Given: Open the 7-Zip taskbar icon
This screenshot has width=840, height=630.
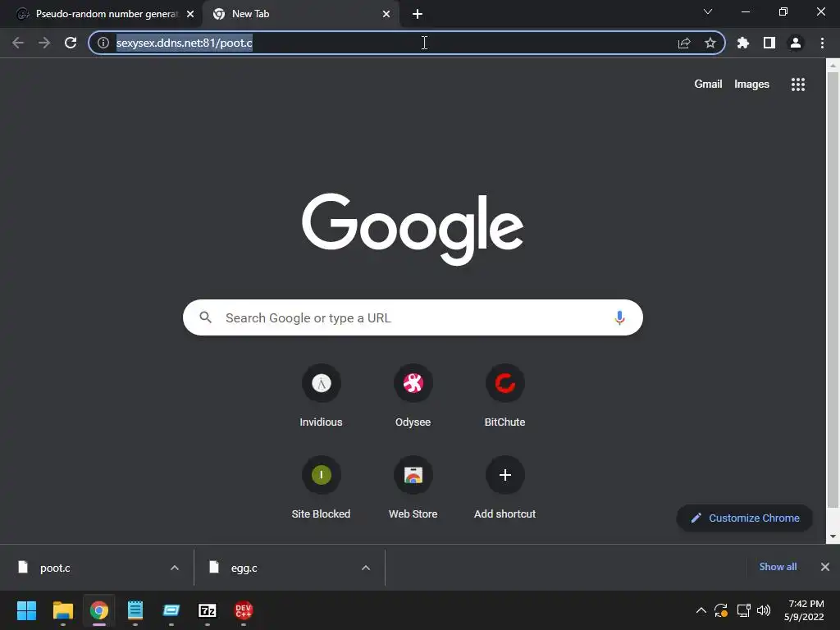Looking at the screenshot, I should (208, 610).
